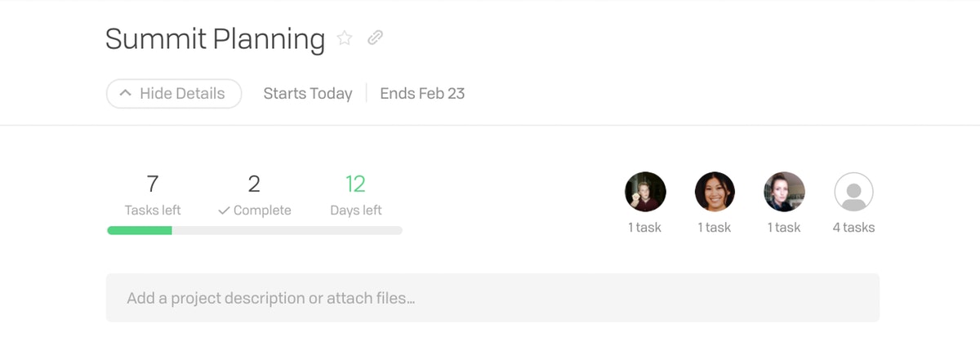Click 1 task under third avatar
Viewport: 980px width, 355px height.
[784, 228]
